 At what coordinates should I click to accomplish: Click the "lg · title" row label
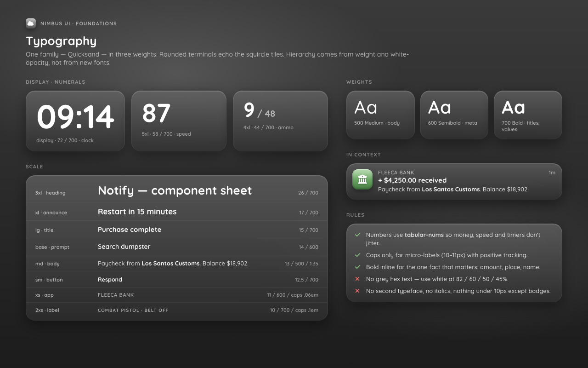[x=45, y=230]
